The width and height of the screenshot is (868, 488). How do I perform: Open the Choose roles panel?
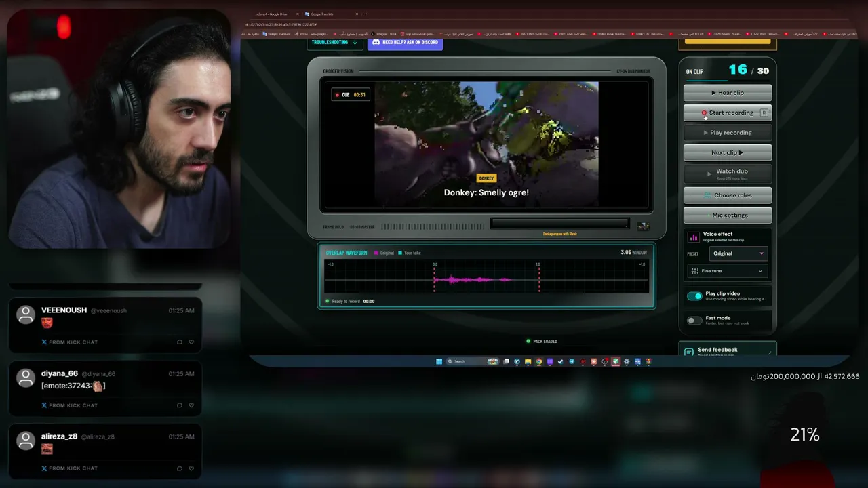tap(728, 195)
